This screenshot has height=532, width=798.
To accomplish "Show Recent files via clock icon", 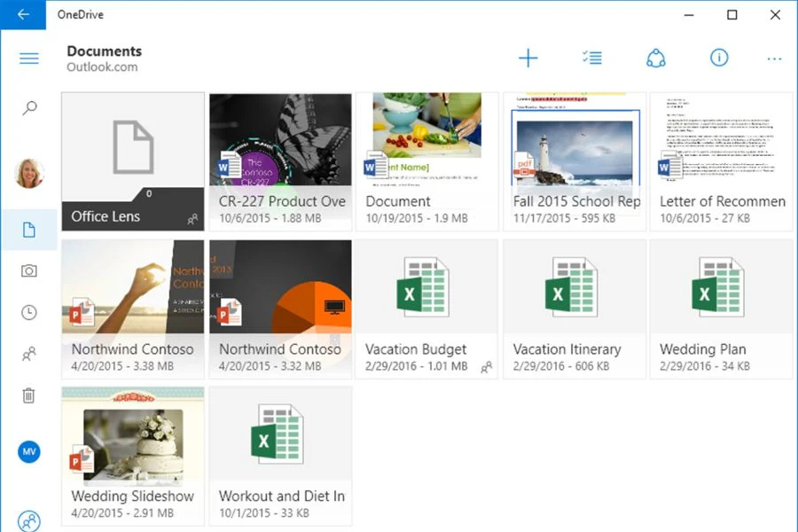I will [29, 312].
